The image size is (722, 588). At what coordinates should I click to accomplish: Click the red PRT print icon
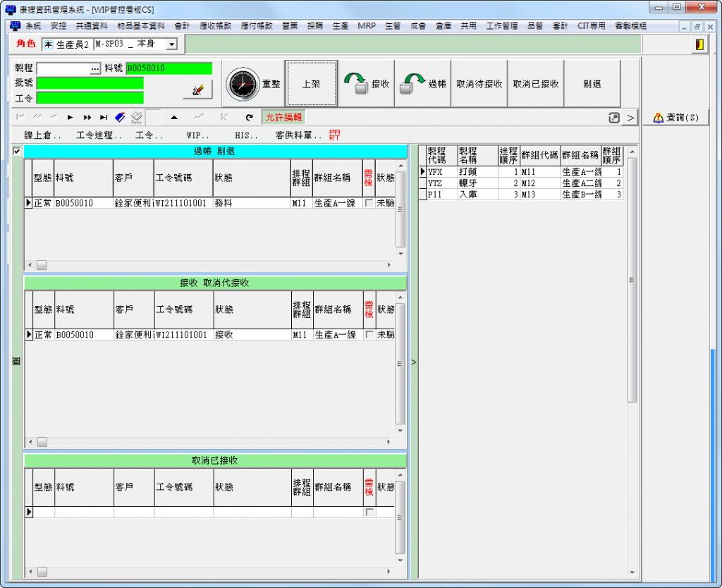pos(334,134)
